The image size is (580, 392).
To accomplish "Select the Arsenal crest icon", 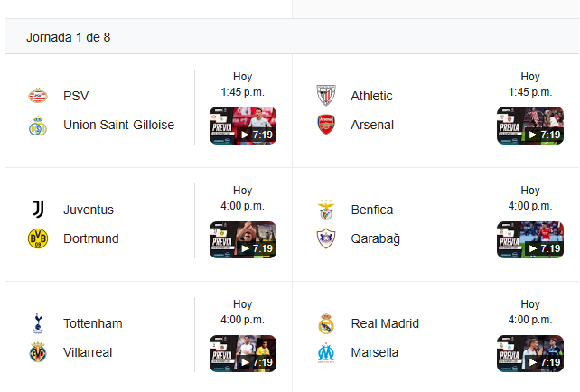I will click(x=326, y=125).
